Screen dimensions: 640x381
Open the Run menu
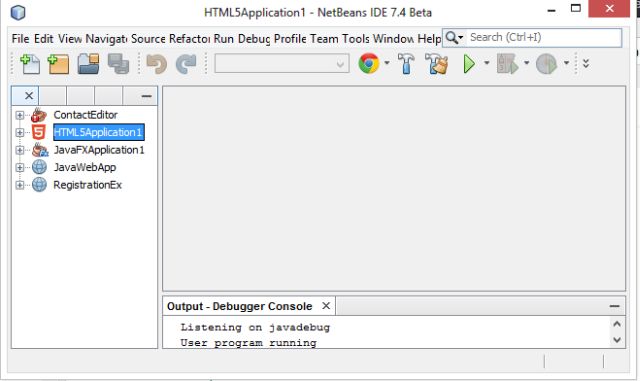pos(224,39)
